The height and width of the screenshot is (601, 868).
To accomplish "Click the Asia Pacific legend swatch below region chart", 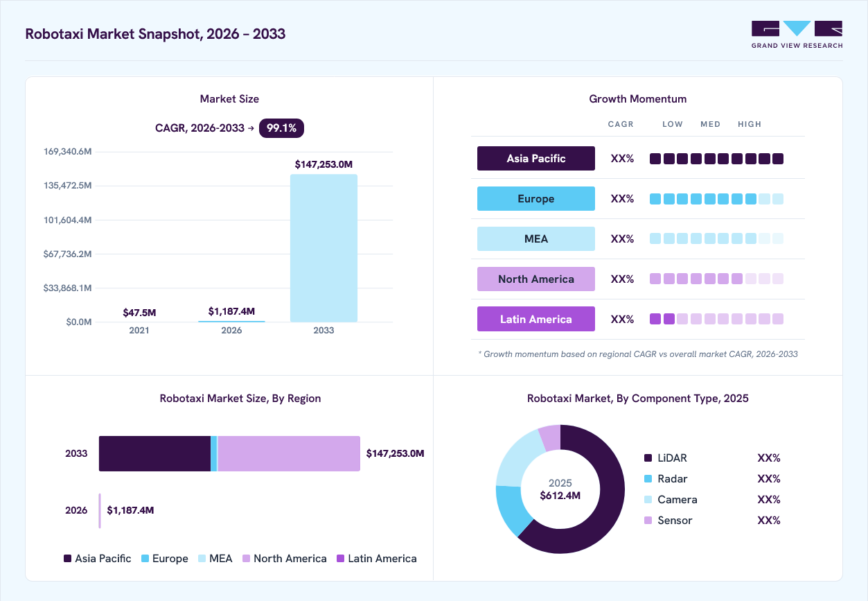I will pyautogui.click(x=67, y=559).
